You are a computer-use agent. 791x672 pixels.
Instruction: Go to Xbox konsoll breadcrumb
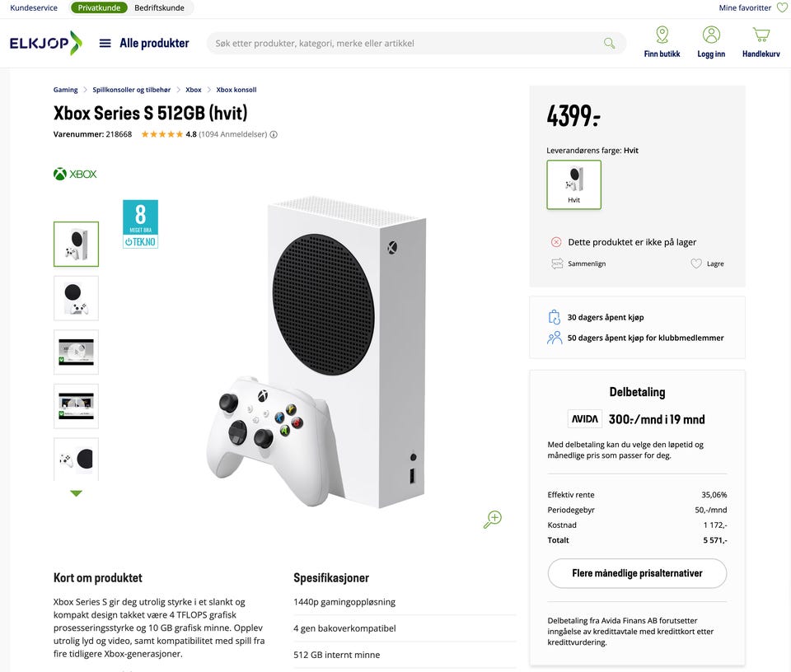click(236, 90)
